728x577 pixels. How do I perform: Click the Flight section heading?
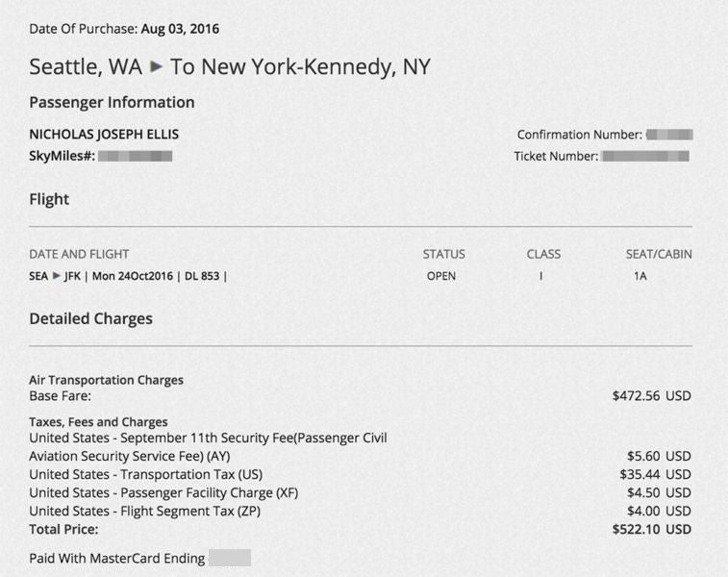[x=49, y=199]
